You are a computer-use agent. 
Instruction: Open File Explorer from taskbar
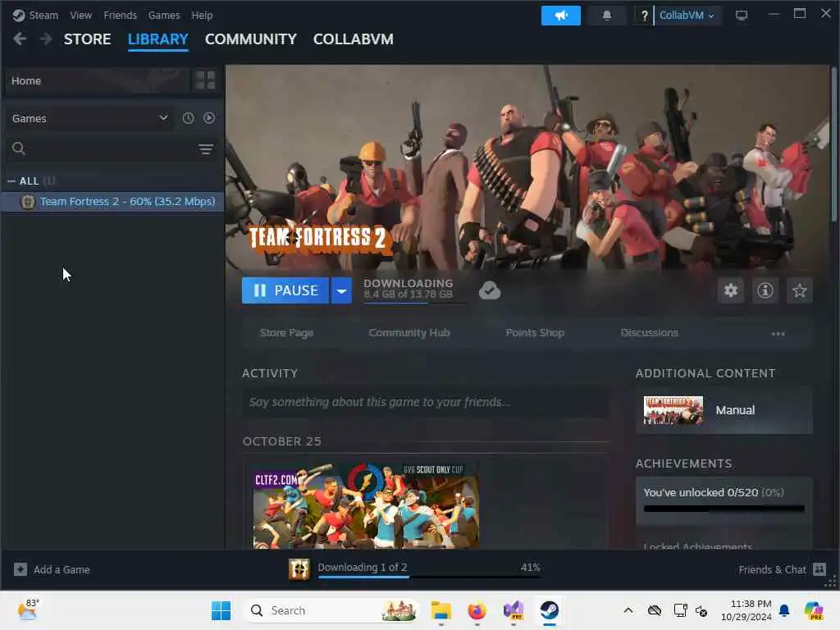(441, 610)
